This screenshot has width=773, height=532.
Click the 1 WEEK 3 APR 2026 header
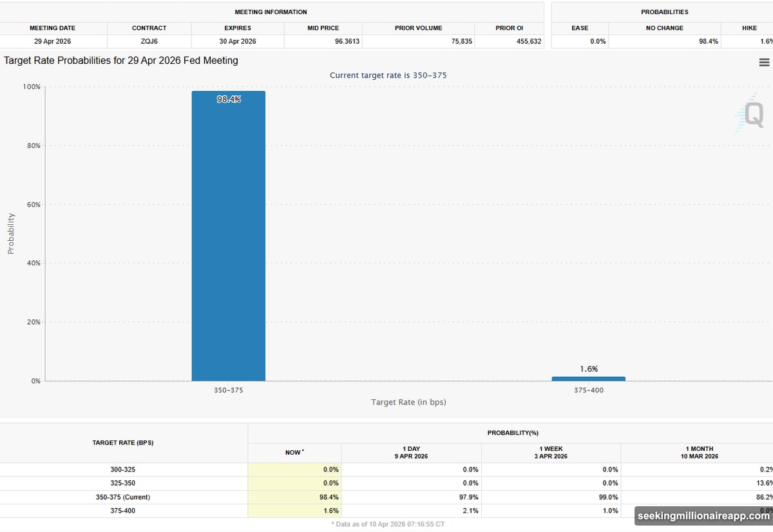[x=551, y=452]
